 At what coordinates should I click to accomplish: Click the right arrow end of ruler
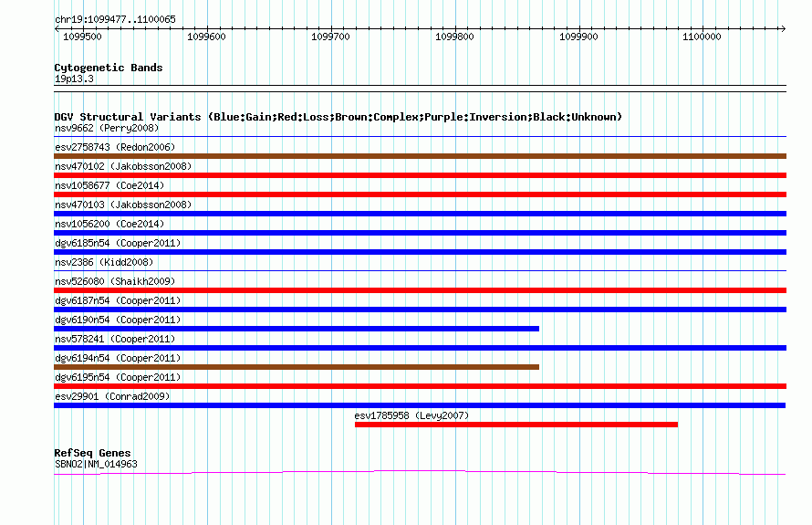click(x=784, y=28)
